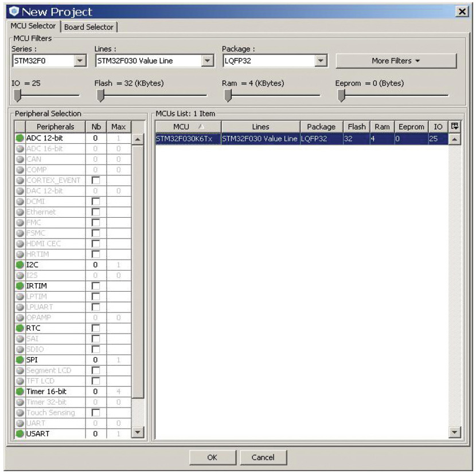Click the Nb value field for Timer 16-bit
This screenshot has height=474, width=476.
coord(96,391)
